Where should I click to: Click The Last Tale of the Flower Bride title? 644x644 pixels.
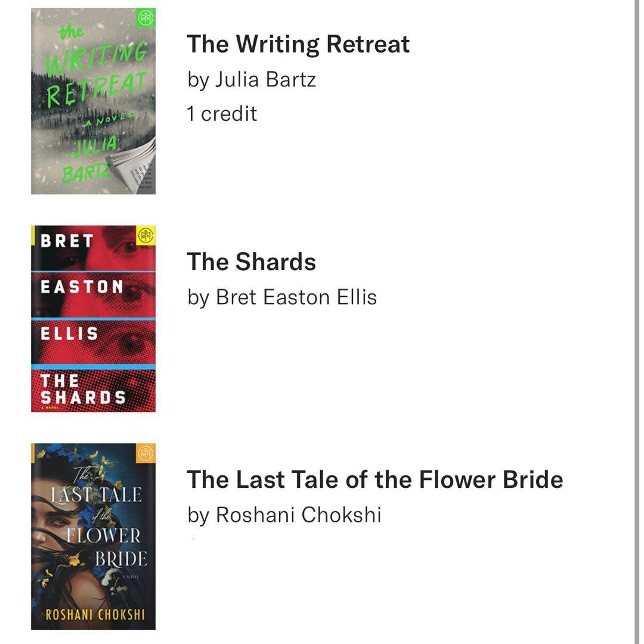(x=374, y=479)
